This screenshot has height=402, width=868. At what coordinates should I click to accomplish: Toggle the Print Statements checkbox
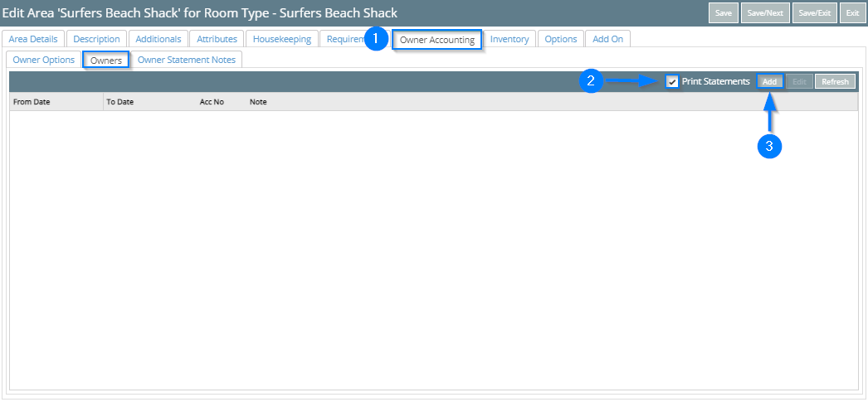tap(672, 81)
